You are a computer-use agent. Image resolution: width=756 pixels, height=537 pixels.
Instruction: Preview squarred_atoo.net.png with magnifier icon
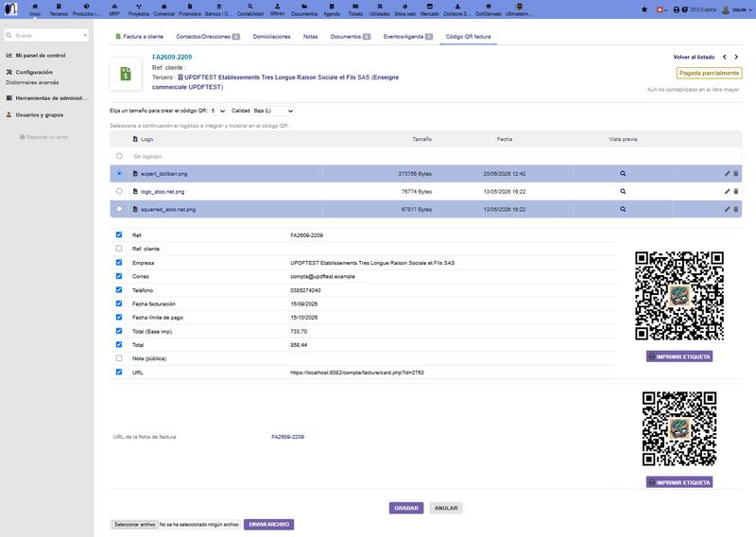coord(623,209)
